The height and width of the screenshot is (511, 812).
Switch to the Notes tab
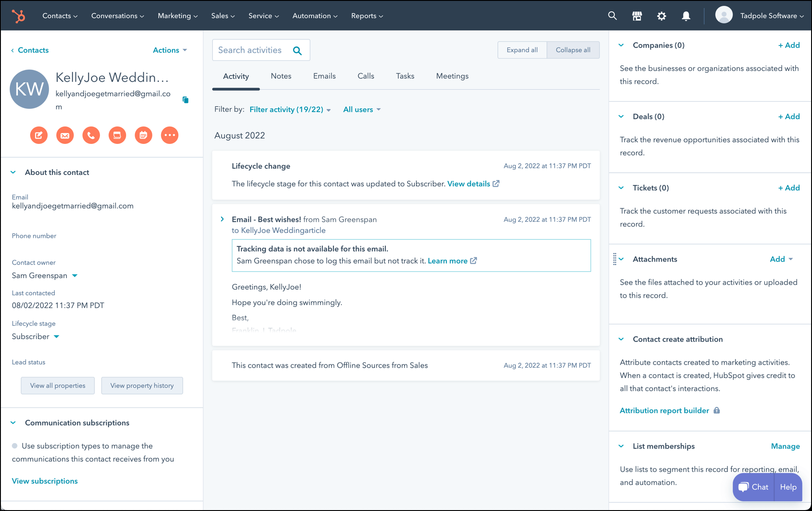pyautogui.click(x=281, y=76)
